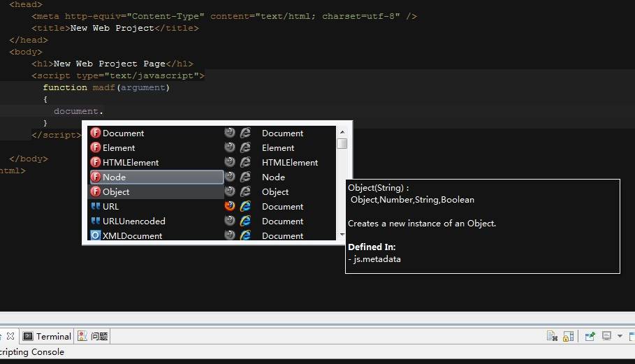Screen dimensions: 635x364
Task: Pick the Node suggestion entry
Action: [x=156, y=177]
